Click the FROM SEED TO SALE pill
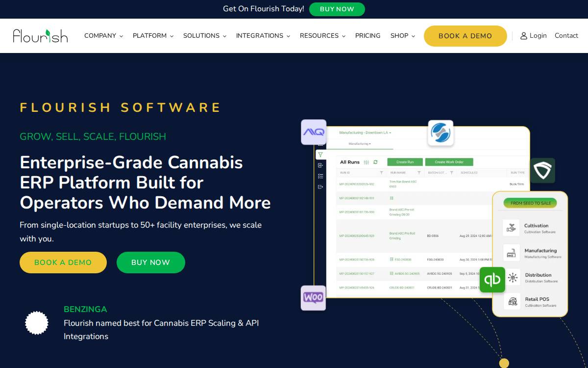This screenshot has width=588, height=368. tap(531, 203)
